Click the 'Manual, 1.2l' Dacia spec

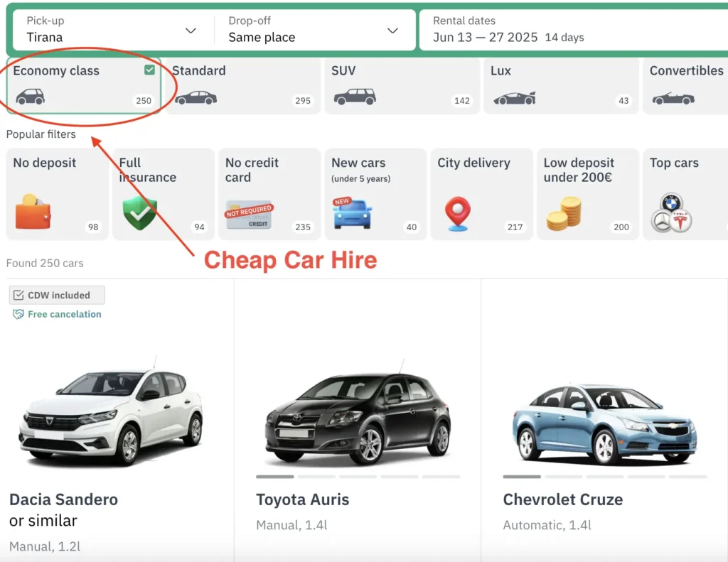pyautogui.click(x=45, y=546)
